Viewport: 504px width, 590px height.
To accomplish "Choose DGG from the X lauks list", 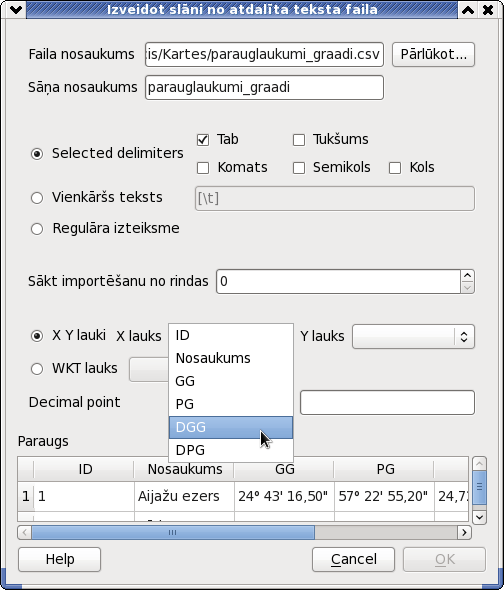I will coord(231,427).
